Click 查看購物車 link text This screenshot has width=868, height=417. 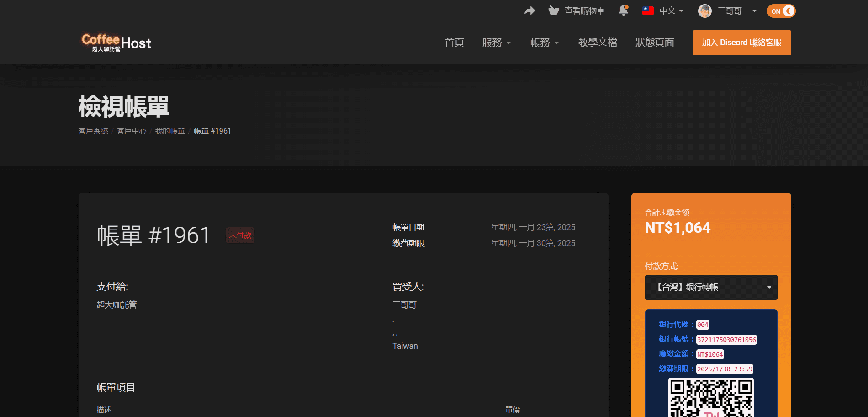pyautogui.click(x=584, y=11)
